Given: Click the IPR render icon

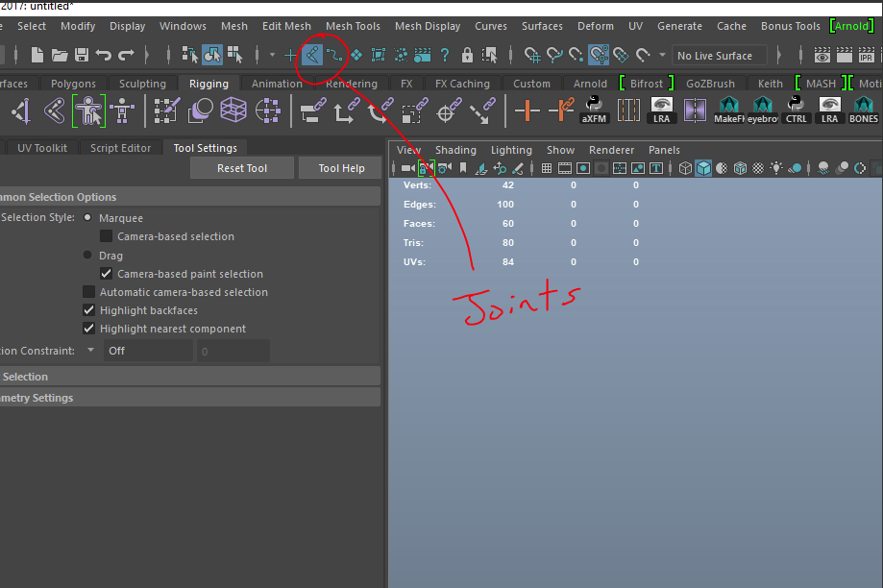Looking at the screenshot, I should point(866,55).
